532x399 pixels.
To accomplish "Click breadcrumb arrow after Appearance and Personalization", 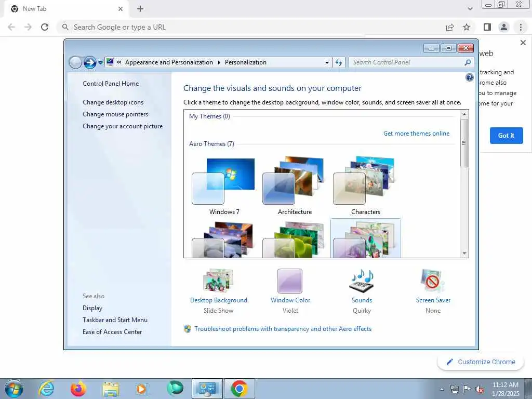I will pyautogui.click(x=219, y=62).
